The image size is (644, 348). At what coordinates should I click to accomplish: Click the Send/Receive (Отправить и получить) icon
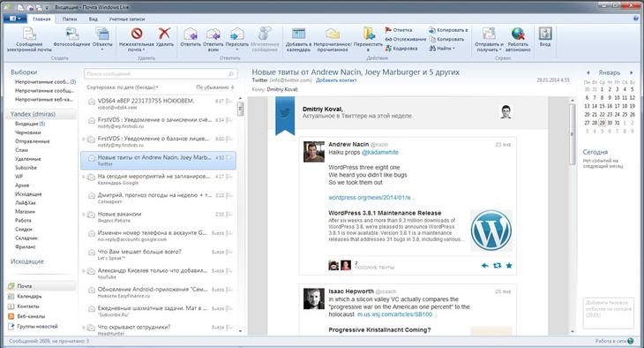click(x=489, y=34)
